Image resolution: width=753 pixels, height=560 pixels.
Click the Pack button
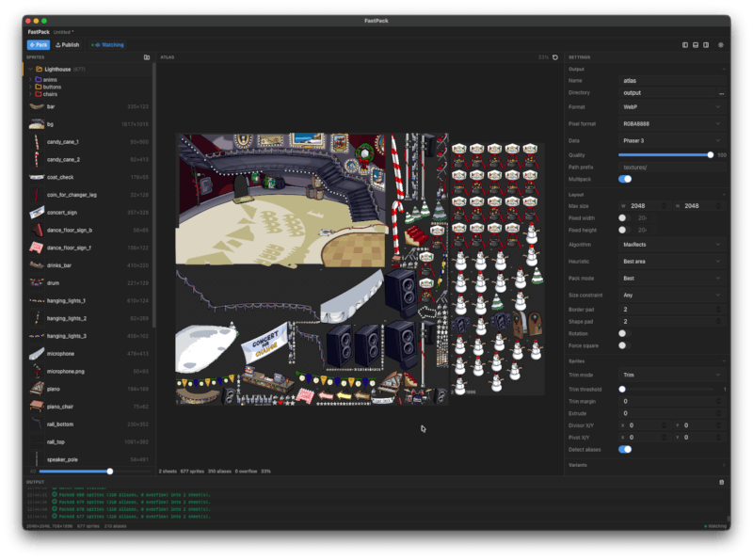39,44
